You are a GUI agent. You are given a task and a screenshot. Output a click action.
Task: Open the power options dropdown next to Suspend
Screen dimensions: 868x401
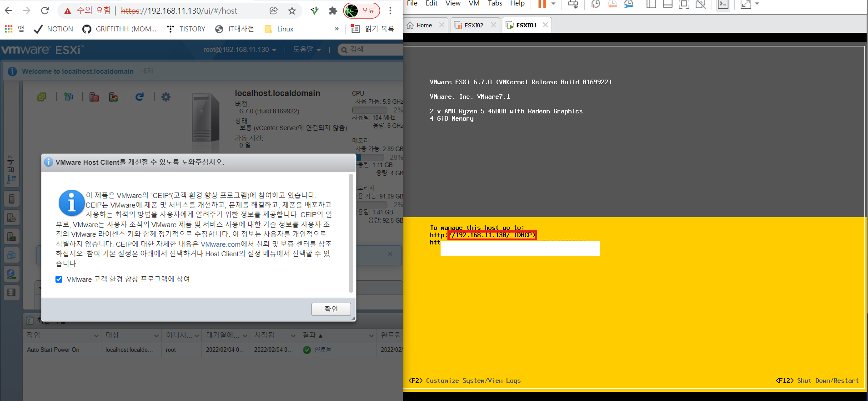click(553, 4)
